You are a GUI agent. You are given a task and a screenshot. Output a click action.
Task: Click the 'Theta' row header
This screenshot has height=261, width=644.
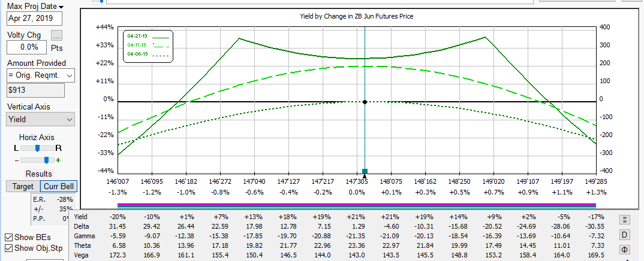click(82, 246)
